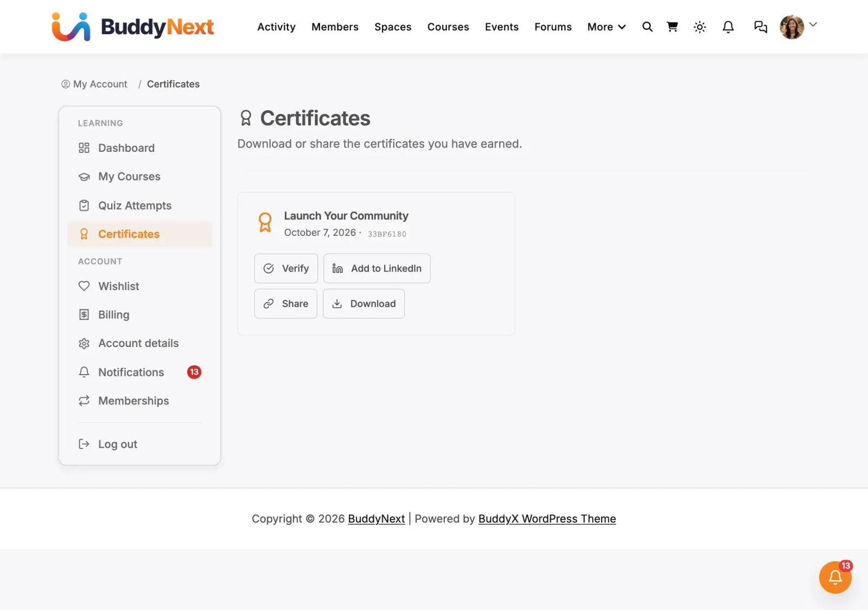Screen dimensions: 868x610
Task: Open Events in top navigation
Action: click(x=502, y=27)
